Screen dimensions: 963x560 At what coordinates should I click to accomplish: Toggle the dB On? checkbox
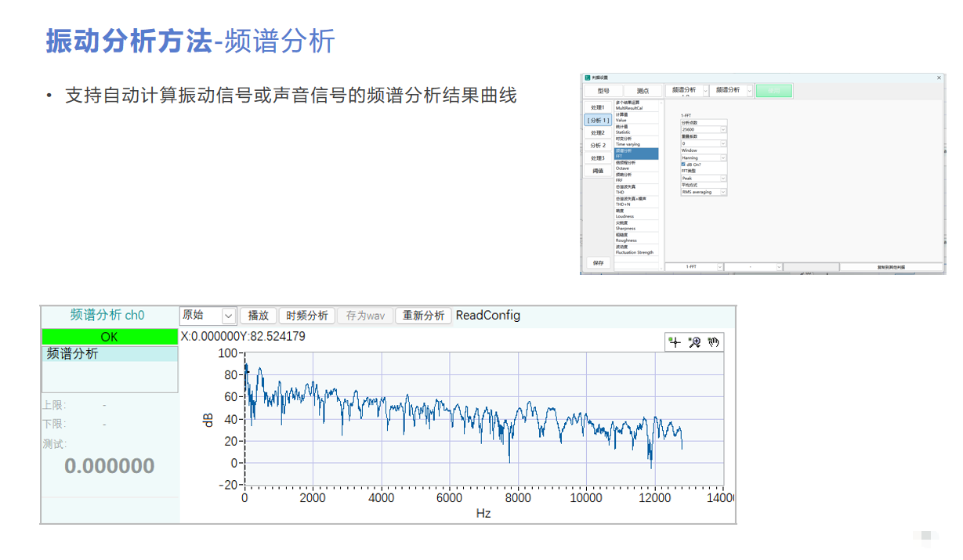pyautogui.click(x=683, y=164)
